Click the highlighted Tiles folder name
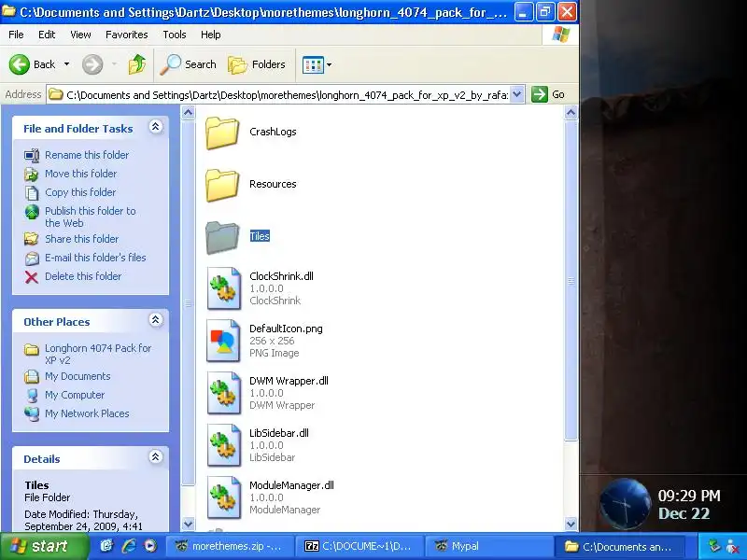The height and width of the screenshot is (560, 747). 260,236
